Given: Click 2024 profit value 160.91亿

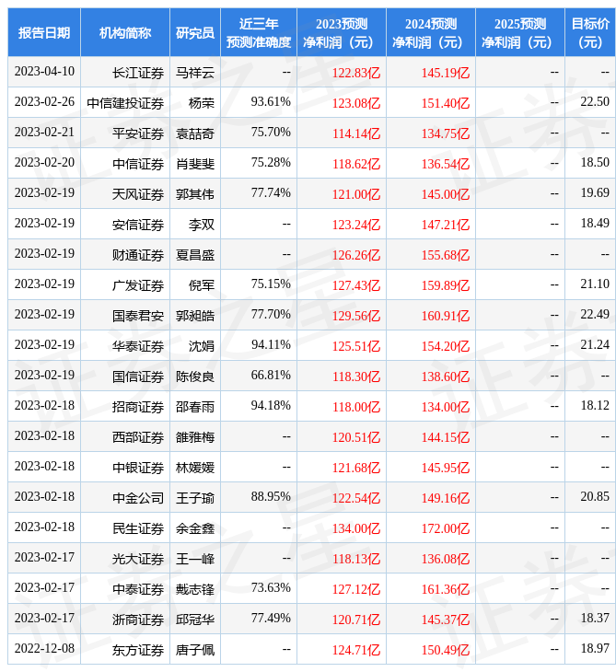Looking at the screenshot, I should (446, 316).
